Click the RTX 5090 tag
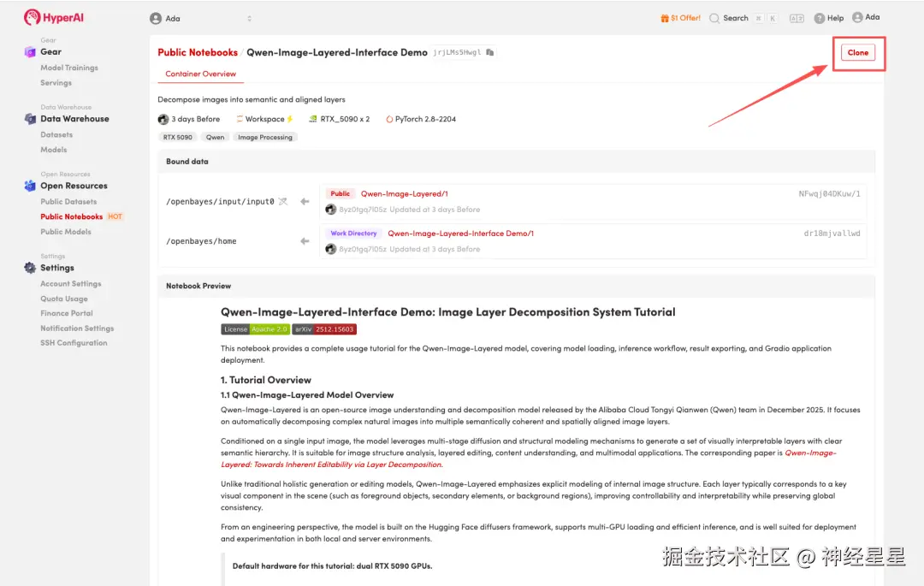 (177, 137)
